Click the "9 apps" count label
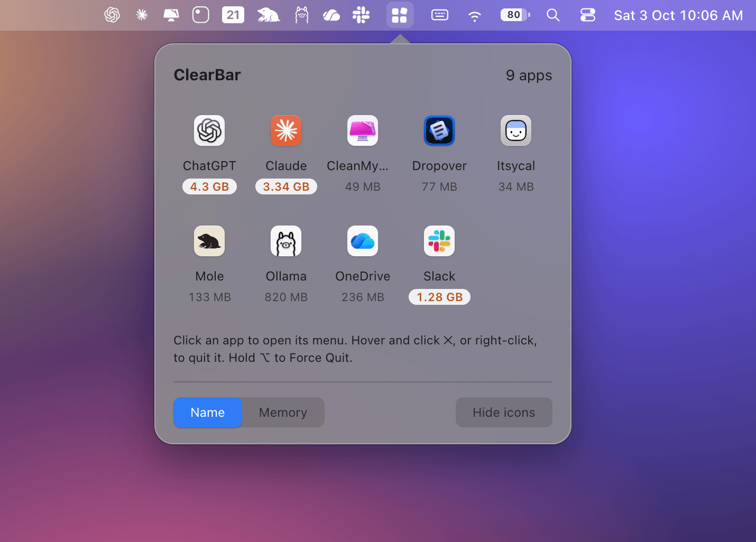Viewport: 756px width, 542px height. coord(529,75)
